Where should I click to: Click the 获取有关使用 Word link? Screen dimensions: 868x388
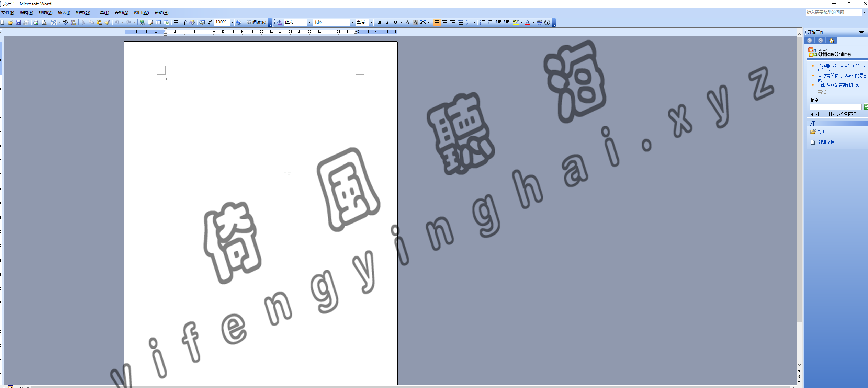click(x=843, y=77)
